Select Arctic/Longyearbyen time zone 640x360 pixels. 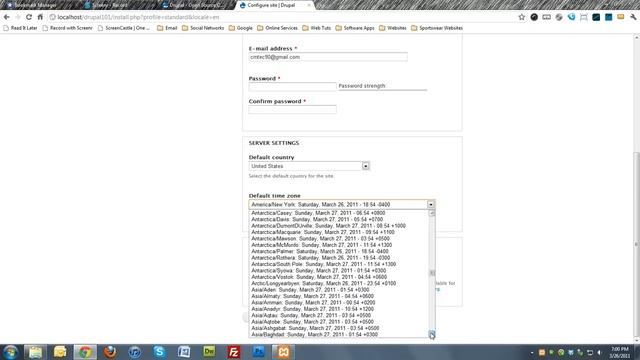click(x=339, y=283)
